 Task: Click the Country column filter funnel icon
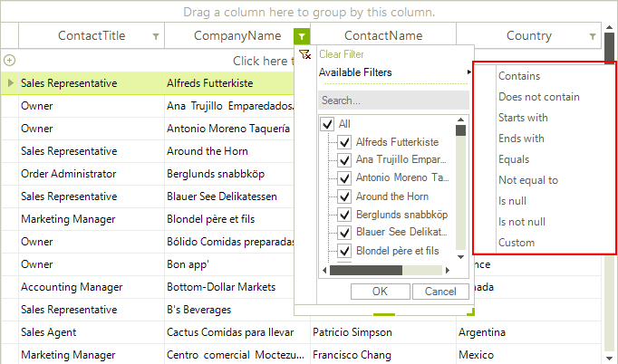click(x=593, y=36)
